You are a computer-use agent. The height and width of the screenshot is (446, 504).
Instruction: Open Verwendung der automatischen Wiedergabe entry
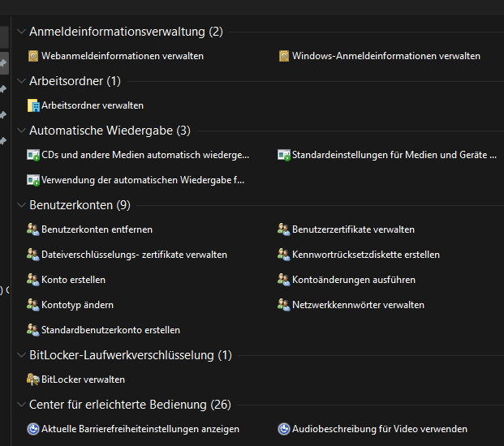pyautogui.click(x=143, y=180)
